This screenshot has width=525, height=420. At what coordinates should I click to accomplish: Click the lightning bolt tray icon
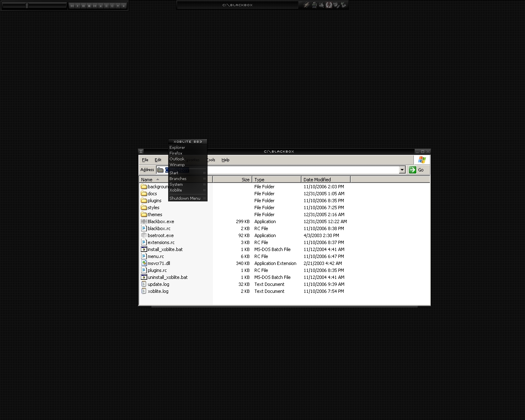coord(306,5)
